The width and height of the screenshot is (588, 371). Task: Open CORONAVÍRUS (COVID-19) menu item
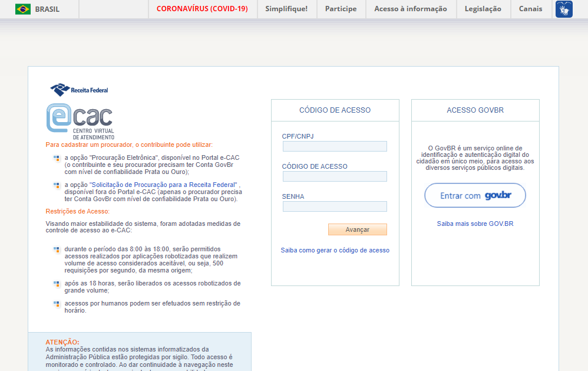[202, 9]
